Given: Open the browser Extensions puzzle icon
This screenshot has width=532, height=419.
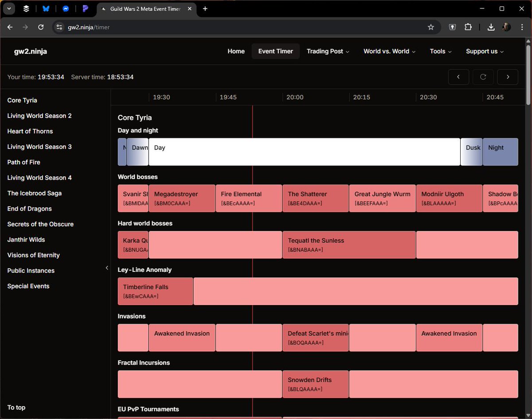Looking at the screenshot, I should 468,27.
